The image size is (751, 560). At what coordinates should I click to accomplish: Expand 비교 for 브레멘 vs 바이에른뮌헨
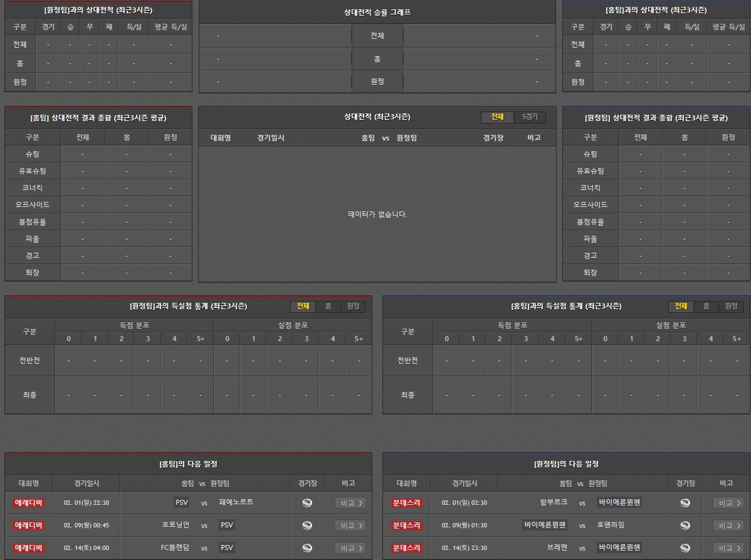pyautogui.click(x=728, y=548)
